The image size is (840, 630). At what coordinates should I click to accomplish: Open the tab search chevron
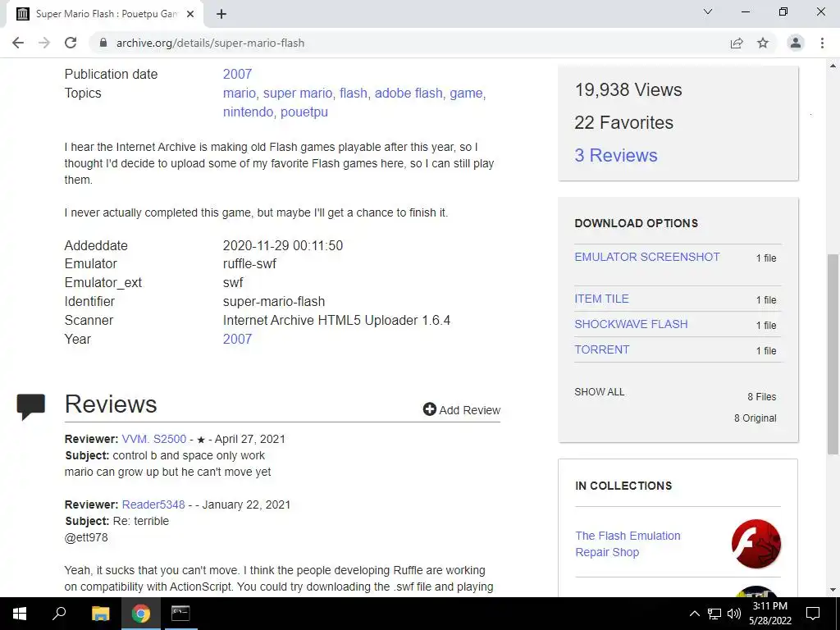pyautogui.click(x=708, y=11)
